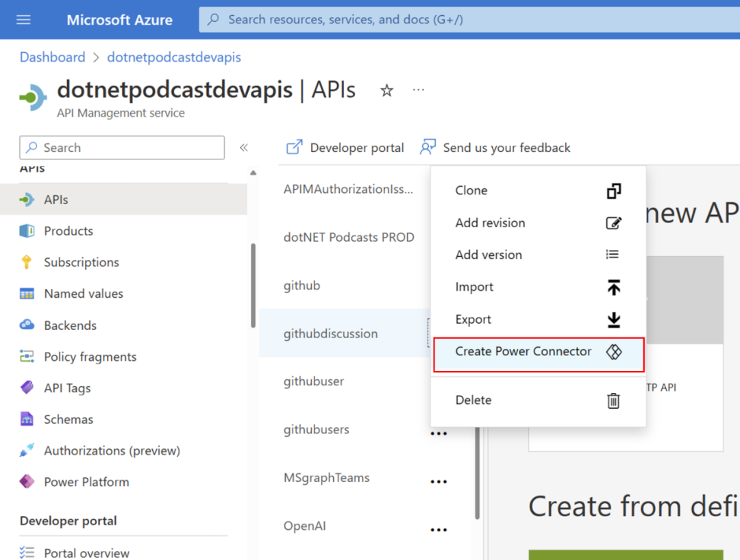Click the Portal overview checklist icon

pos(27,552)
